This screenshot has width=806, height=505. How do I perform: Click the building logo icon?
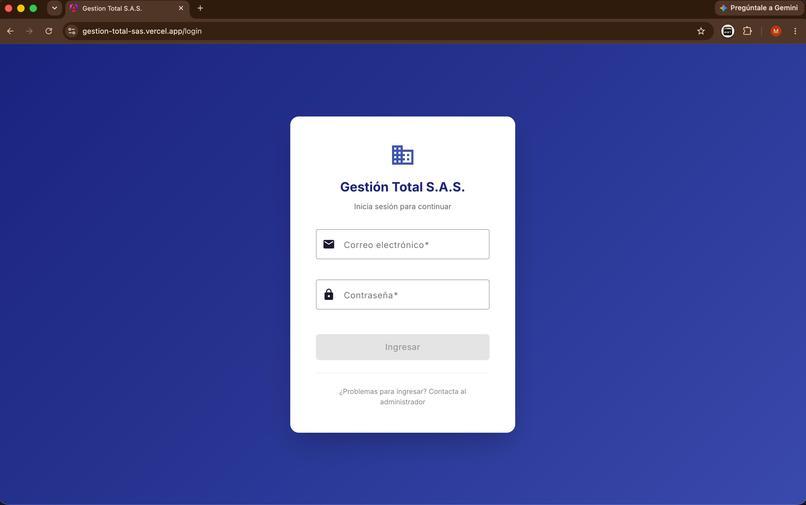coord(402,155)
